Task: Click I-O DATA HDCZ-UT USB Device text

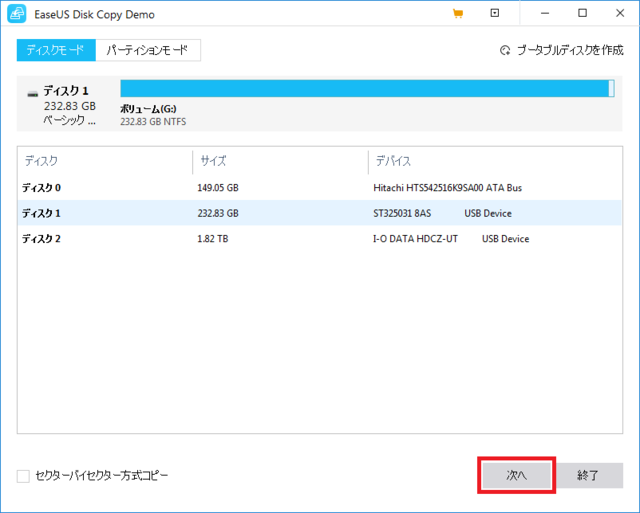Action: (x=451, y=239)
